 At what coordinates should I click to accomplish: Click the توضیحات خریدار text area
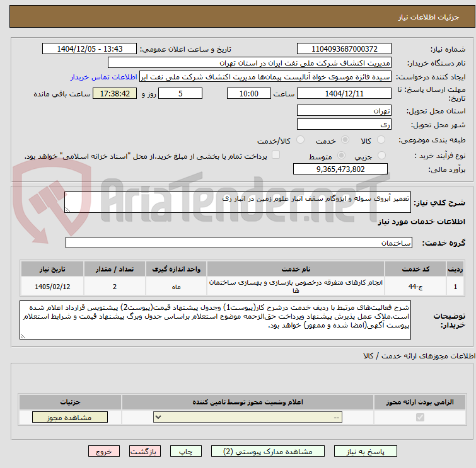[215, 320]
